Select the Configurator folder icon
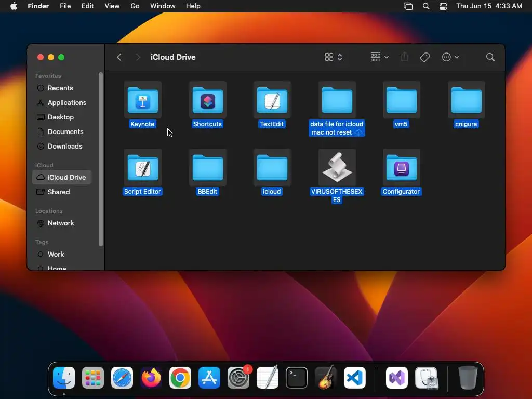Image resolution: width=532 pixels, height=399 pixels. click(x=402, y=167)
